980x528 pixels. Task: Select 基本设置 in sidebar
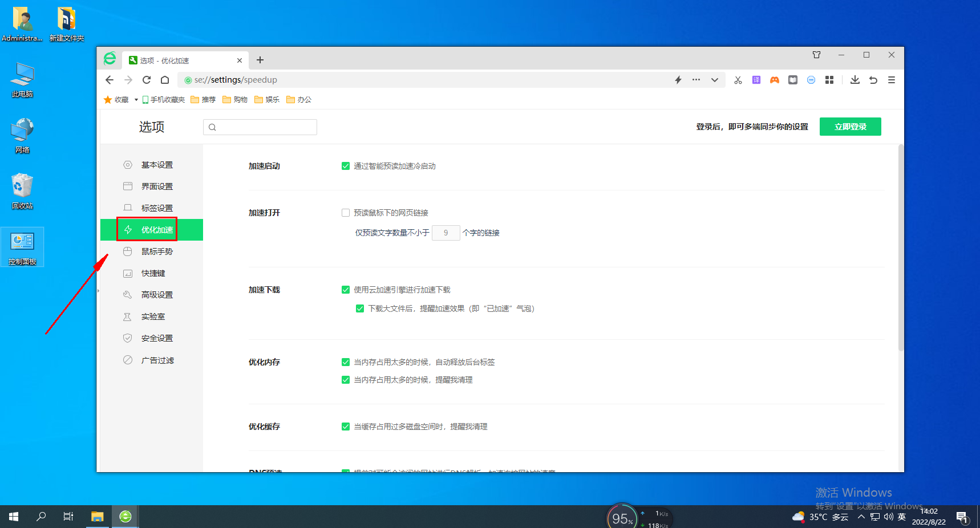point(152,165)
